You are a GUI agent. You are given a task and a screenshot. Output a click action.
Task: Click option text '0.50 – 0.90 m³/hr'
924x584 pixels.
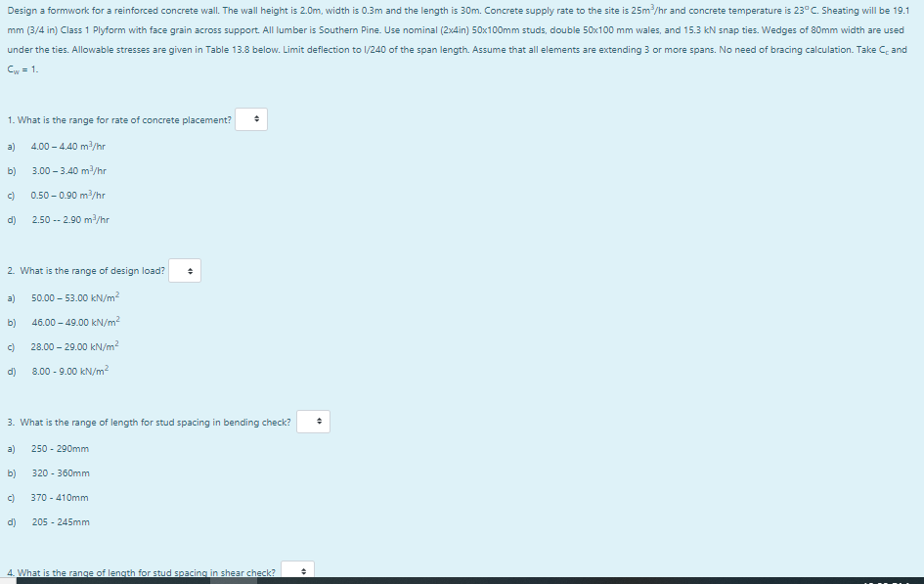click(x=67, y=195)
